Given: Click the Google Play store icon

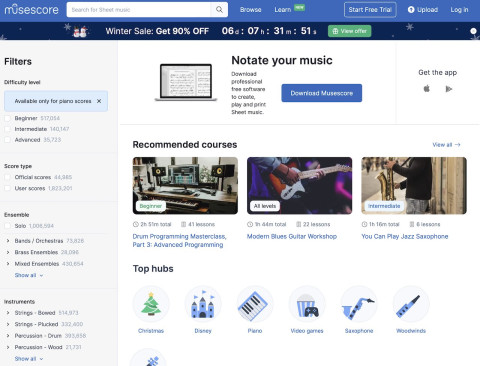Looking at the screenshot, I should coord(449,89).
